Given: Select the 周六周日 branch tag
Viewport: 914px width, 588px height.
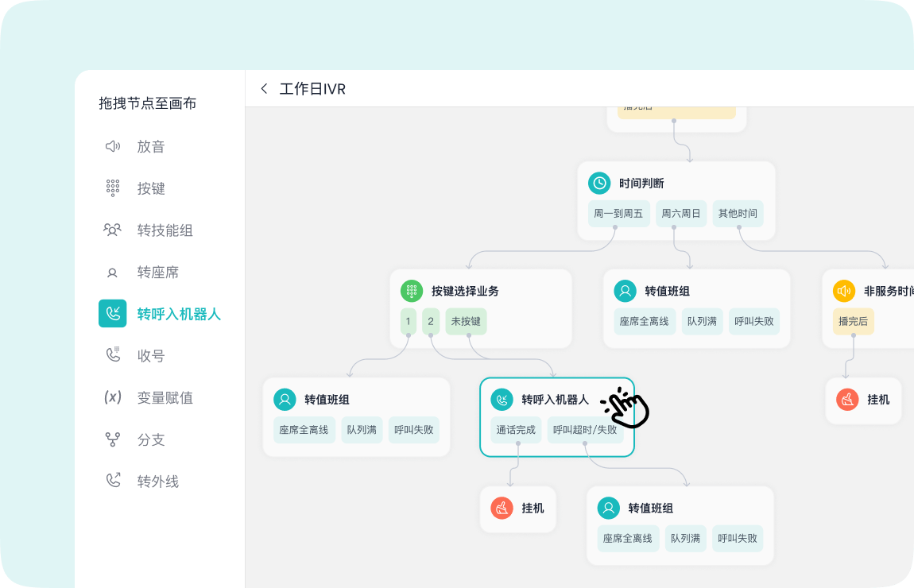Looking at the screenshot, I should pyautogui.click(x=681, y=214).
